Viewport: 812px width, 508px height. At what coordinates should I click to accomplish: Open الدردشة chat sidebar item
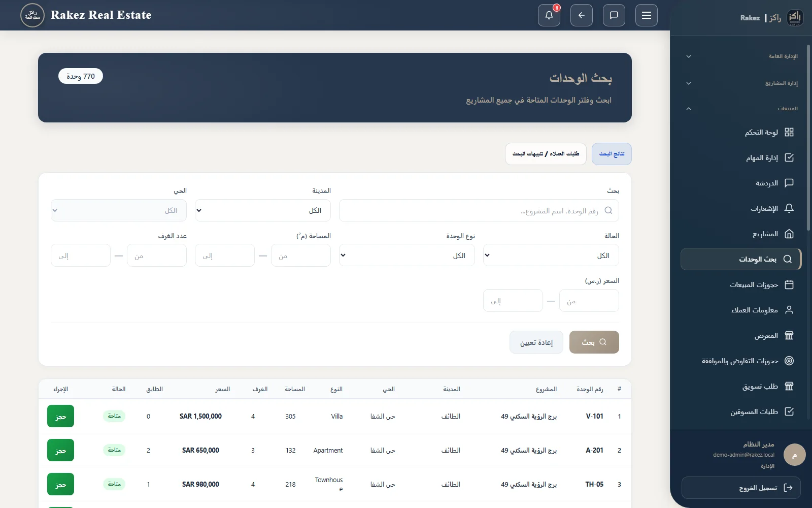(741, 183)
